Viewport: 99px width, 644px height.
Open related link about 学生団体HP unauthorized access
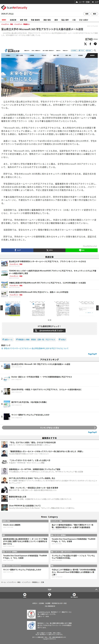point(36,349)
